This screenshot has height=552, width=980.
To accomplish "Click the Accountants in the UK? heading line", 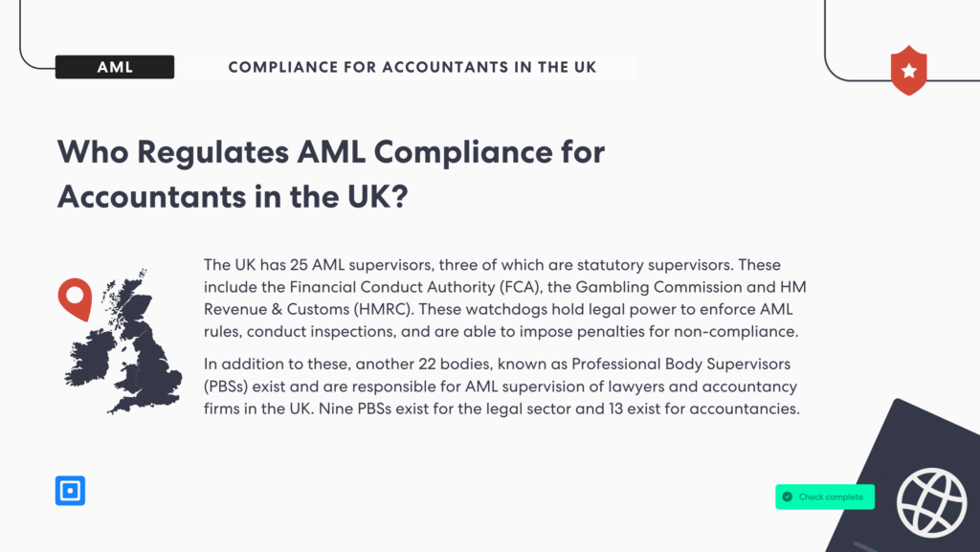I will tap(233, 197).
